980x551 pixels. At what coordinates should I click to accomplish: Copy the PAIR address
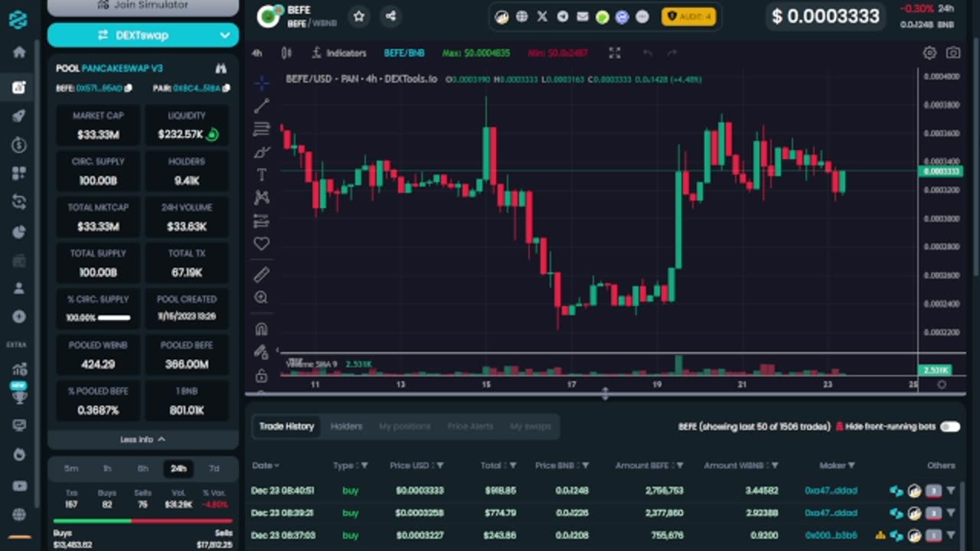226,88
